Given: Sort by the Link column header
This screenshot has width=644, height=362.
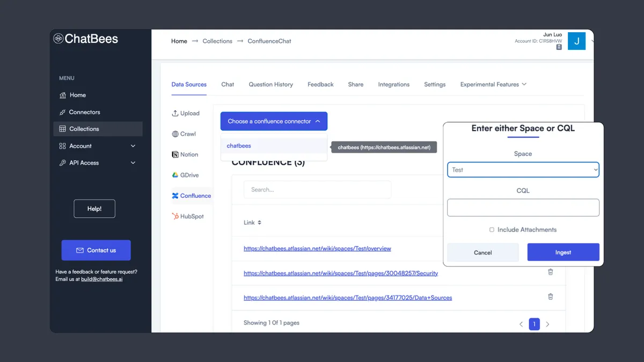Looking at the screenshot, I should [252, 223].
